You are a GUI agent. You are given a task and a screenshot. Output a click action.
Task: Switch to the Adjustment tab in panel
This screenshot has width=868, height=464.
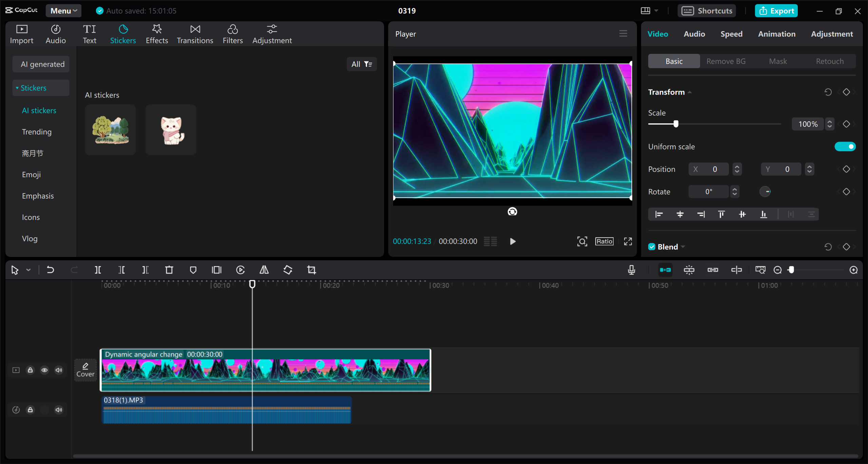832,34
